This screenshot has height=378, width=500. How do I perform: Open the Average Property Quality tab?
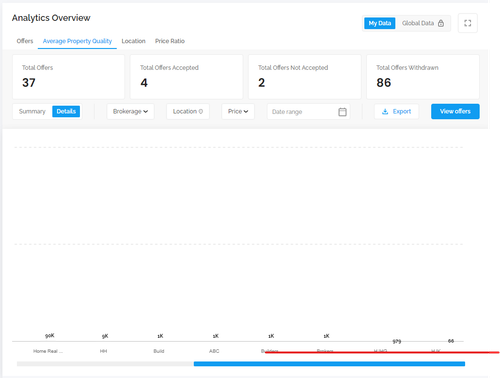(x=77, y=41)
